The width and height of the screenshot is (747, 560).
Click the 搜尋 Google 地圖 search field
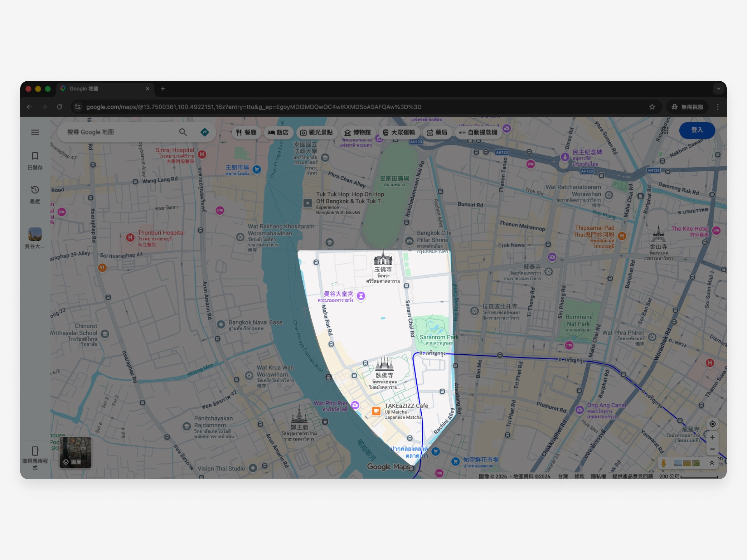117,132
